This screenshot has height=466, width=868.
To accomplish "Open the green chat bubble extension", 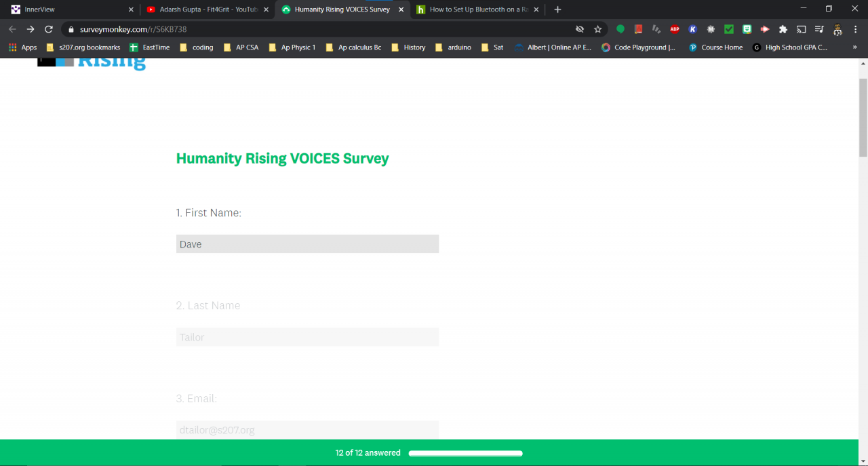I will pyautogui.click(x=620, y=29).
